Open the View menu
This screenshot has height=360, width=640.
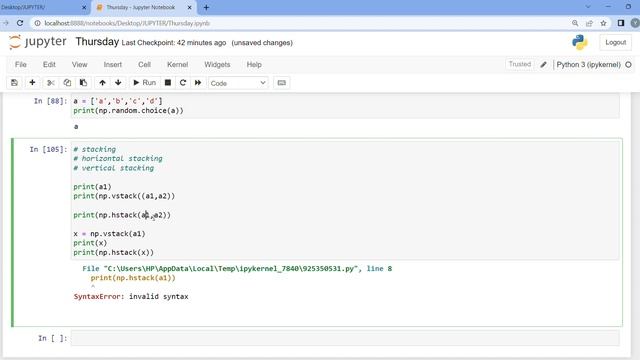point(80,64)
